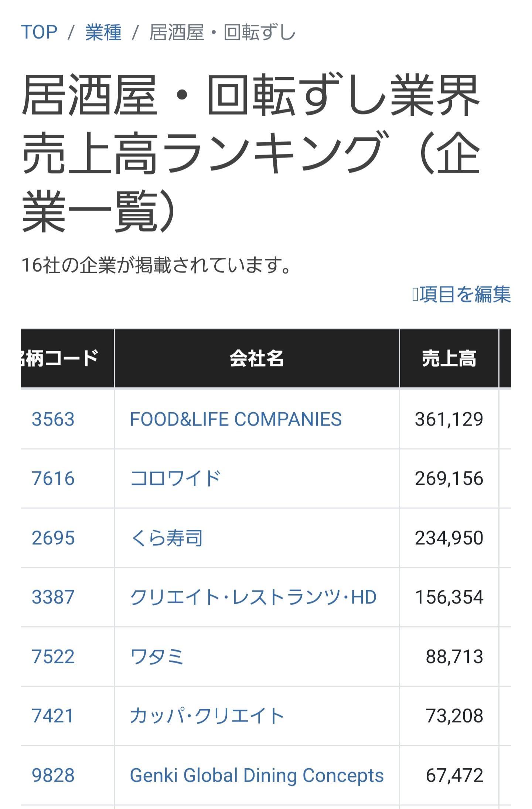This screenshot has width=532, height=809.
Task: Open the コロワイド company link
Action: click(x=175, y=478)
